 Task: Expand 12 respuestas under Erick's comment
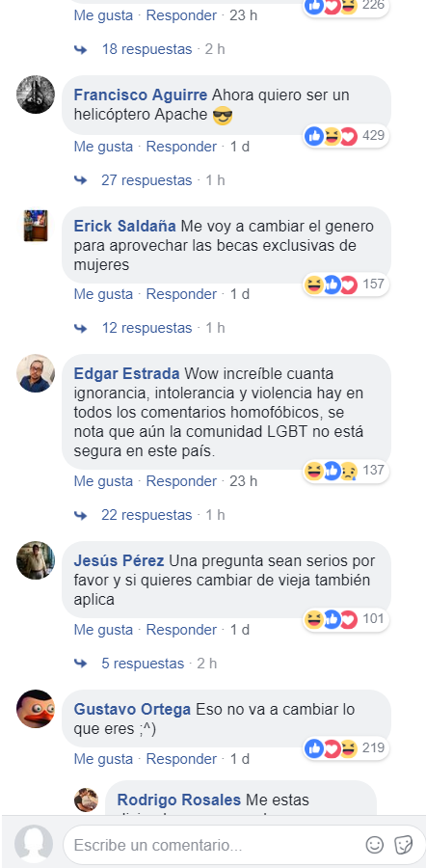[x=146, y=328]
